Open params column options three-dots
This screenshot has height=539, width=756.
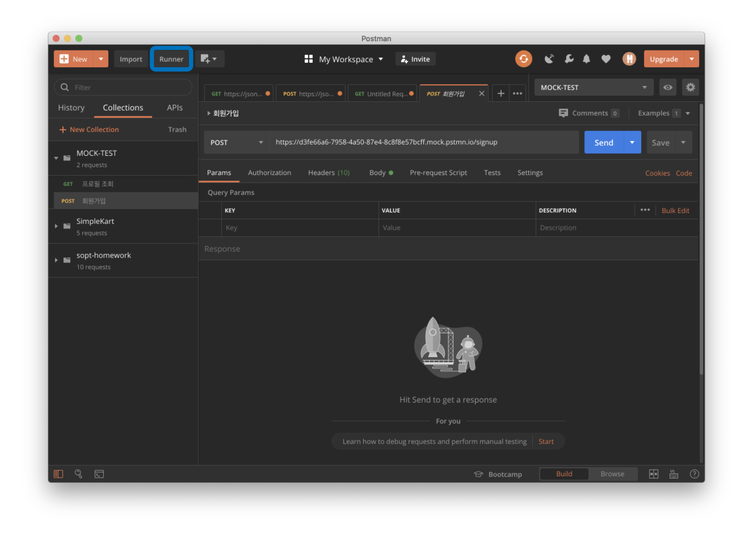point(645,210)
